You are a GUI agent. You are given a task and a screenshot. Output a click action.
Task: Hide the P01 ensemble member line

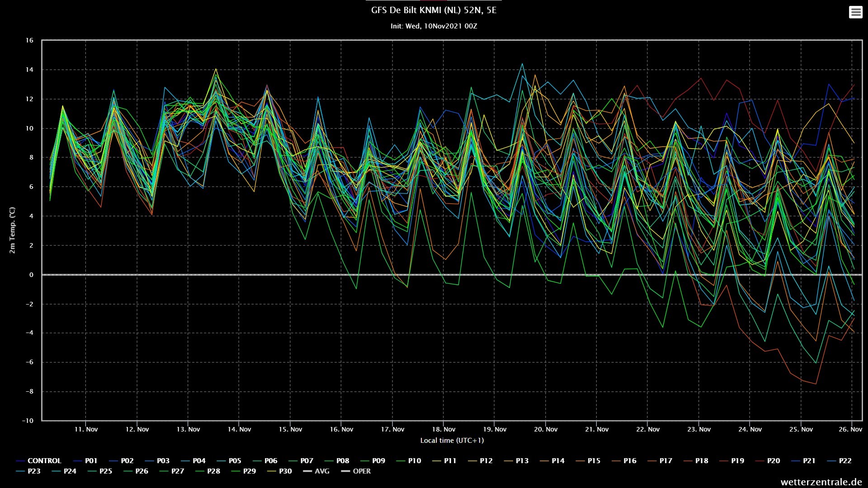[85, 461]
